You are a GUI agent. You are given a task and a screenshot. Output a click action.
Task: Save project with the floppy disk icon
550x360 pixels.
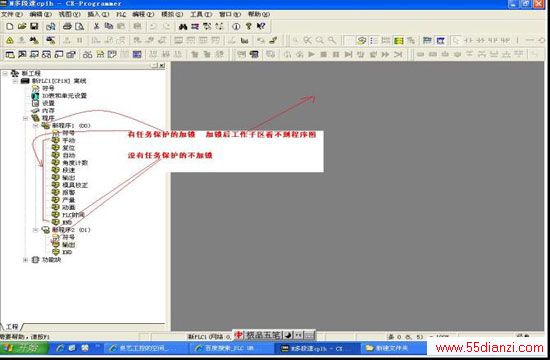(34, 26)
